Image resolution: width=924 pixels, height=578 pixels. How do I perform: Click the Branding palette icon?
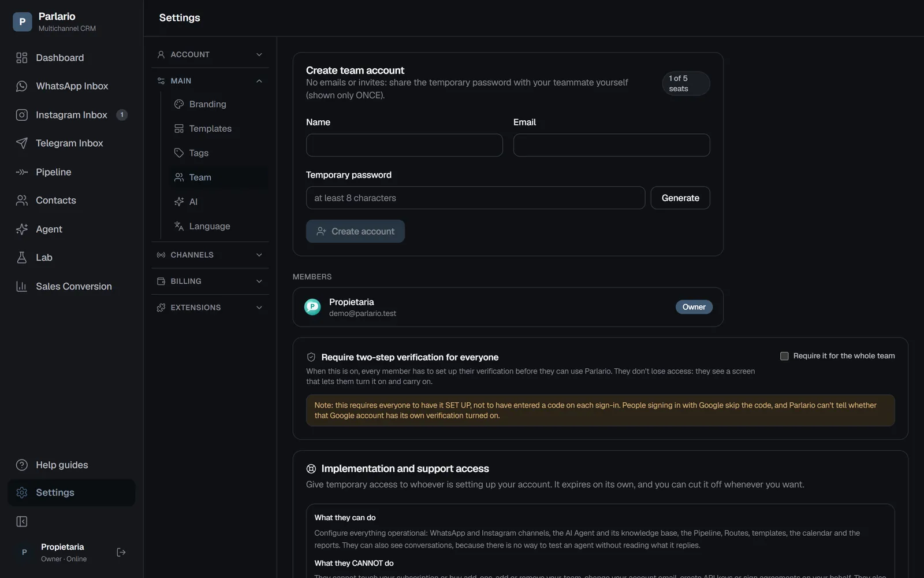pyautogui.click(x=179, y=104)
